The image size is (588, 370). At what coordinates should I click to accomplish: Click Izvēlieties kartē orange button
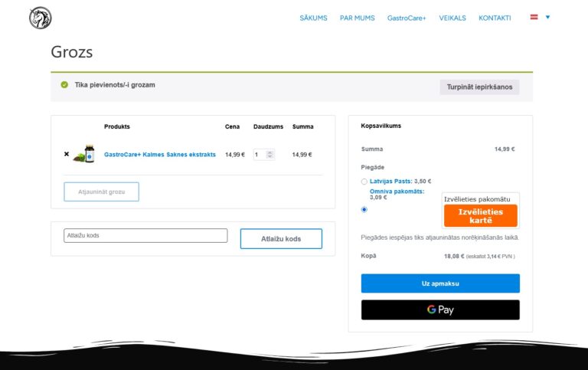(x=480, y=216)
